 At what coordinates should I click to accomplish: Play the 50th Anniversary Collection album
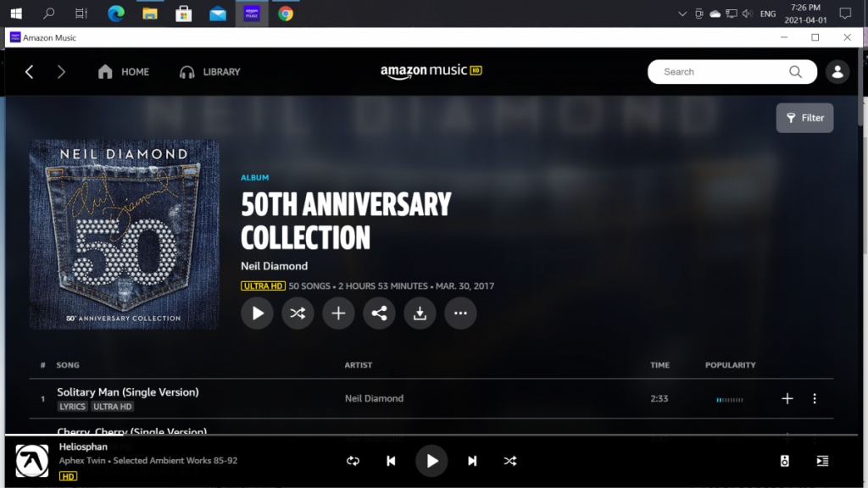click(x=257, y=313)
